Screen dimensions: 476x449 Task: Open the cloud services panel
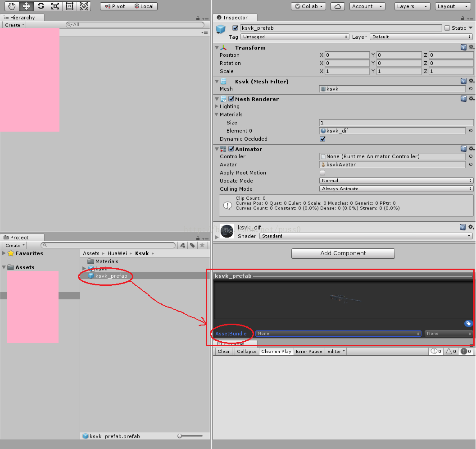click(338, 6)
